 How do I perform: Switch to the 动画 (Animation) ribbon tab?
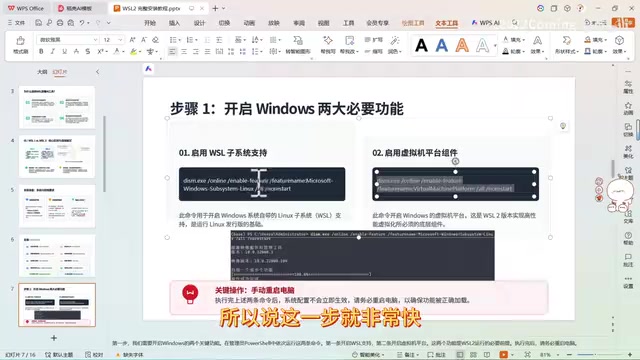click(x=249, y=23)
